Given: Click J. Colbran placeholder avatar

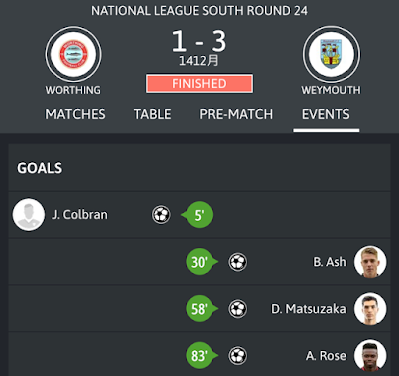Looking at the screenshot, I should pos(29,215).
